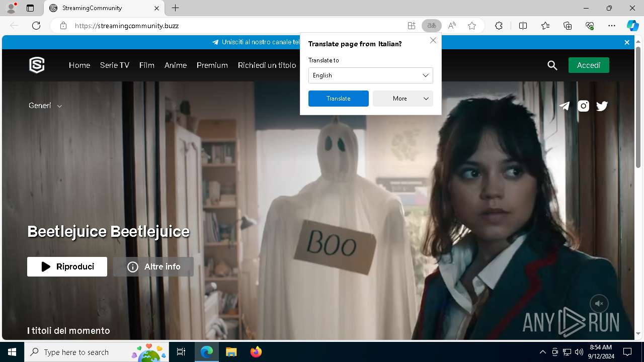Screen dimensions: 644x362
Task: Select the StreamingCommunity browser tab
Action: (x=105, y=8)
